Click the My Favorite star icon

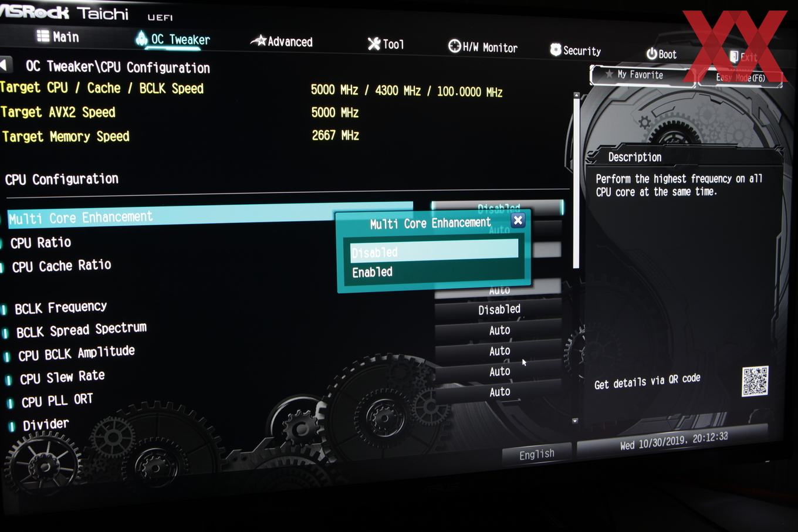pyautogui.click(x=608, y=74)
